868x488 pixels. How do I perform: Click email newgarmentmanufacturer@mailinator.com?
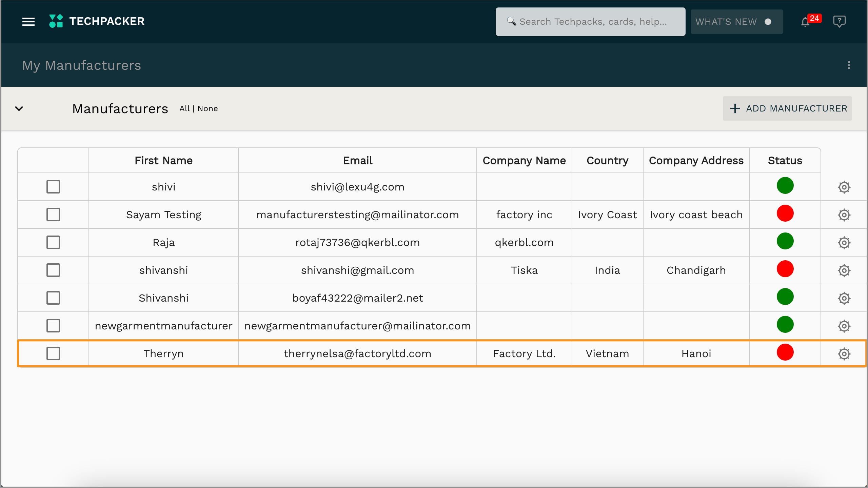(x=357, y=326)
